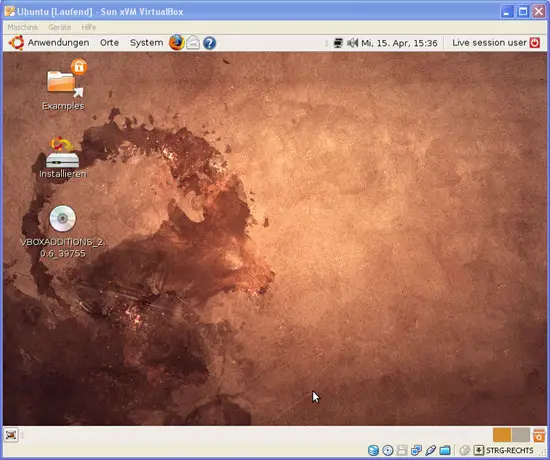Click the USB devices status icon
Viewport: 550px width, 460px height.
[x=431, y=450]
